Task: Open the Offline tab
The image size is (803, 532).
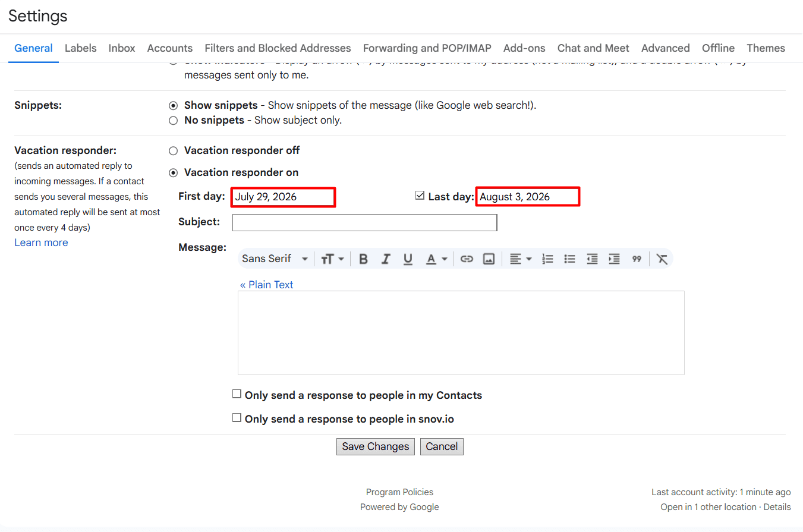Action: coord(718,48)
